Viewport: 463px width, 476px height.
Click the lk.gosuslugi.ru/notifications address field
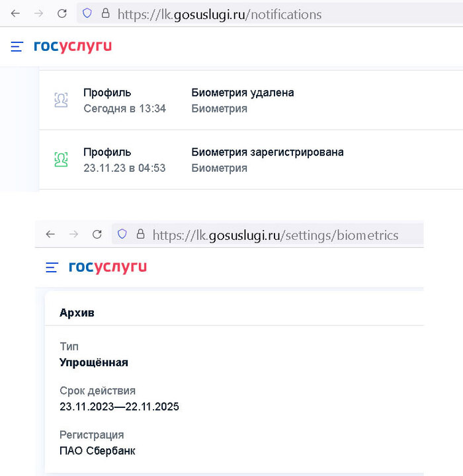220,14
